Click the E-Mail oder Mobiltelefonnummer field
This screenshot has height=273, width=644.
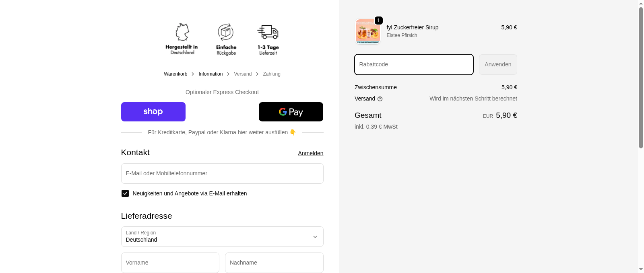(222, 174)
